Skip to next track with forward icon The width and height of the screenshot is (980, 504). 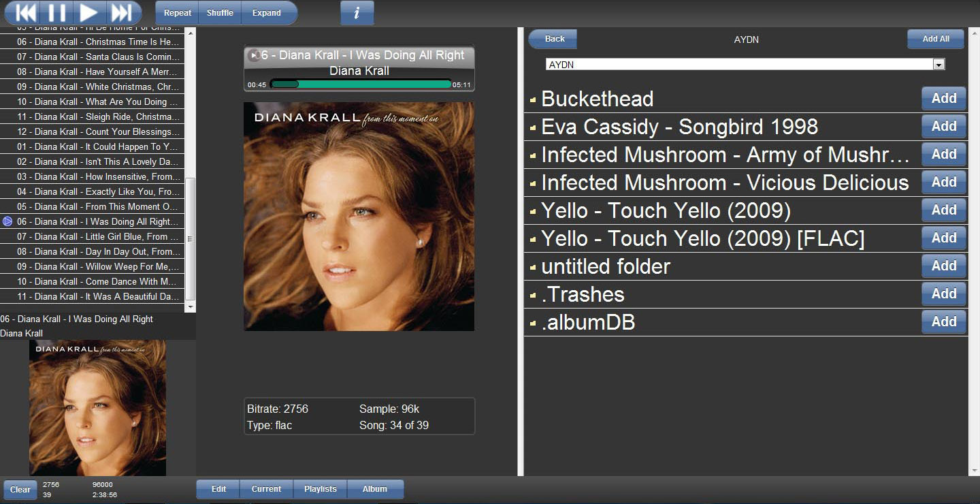[x=121, y=12]
